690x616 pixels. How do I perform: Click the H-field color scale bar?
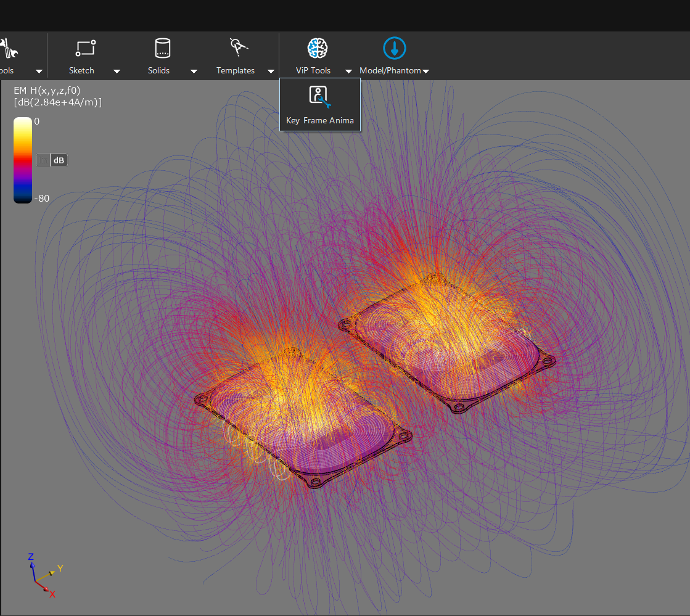(x=23, y=160)
